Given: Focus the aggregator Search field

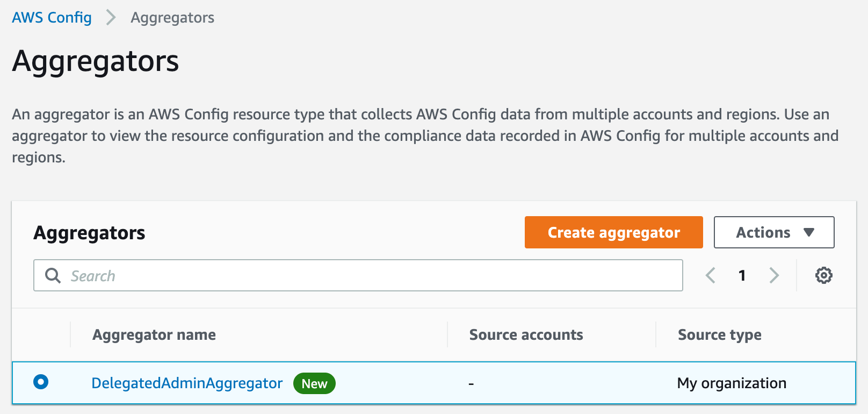Looking at the screenshot, I should pos(371,276).
